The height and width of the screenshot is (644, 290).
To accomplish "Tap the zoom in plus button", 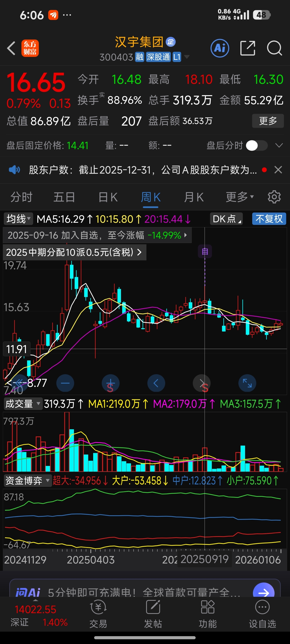I will click(111, 383).
